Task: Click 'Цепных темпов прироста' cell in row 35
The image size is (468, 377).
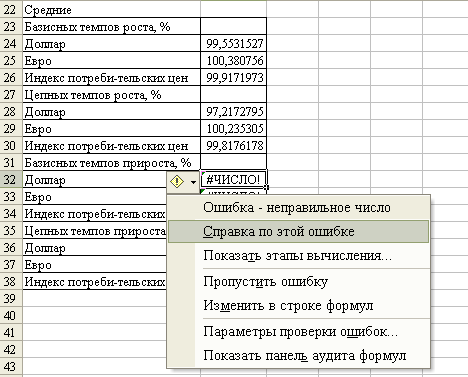Action: pyautogui.click(x=95, y=231)
